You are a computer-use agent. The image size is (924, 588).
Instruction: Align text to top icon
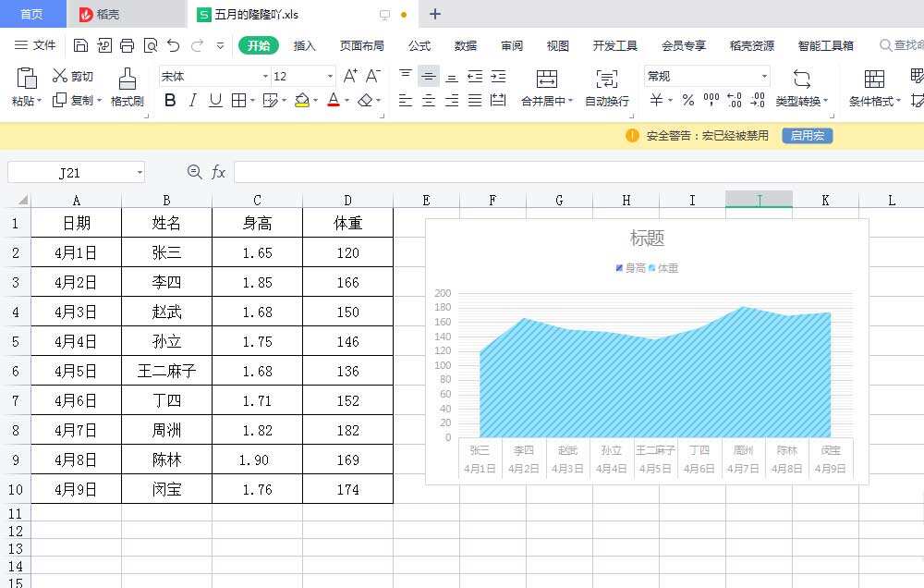coord(406,75)
